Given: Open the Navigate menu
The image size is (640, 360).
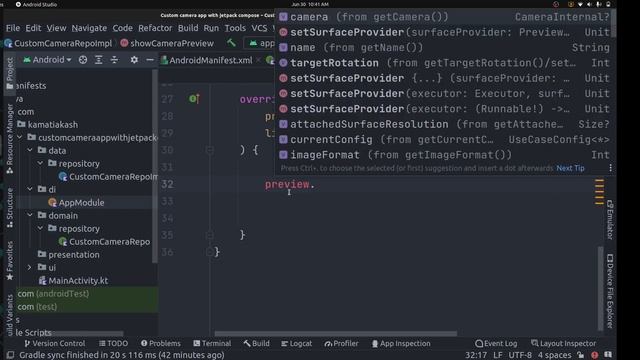Looking at the screenshot, I should [x=89, y=28].
